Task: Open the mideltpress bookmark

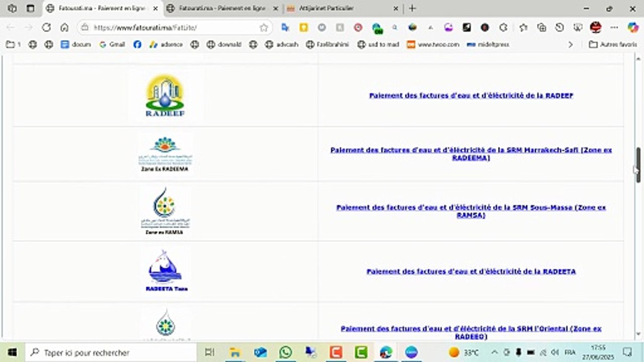Action: 488,44
